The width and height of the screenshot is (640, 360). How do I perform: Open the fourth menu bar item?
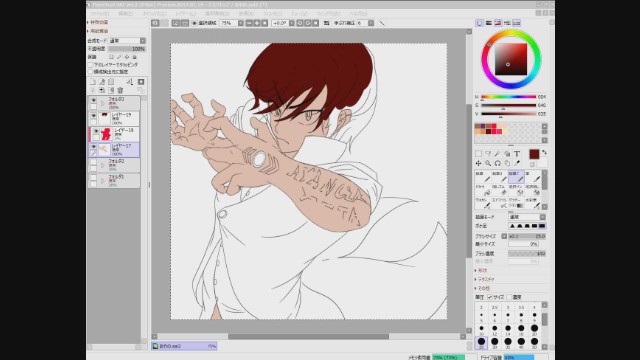click(186, 13)
